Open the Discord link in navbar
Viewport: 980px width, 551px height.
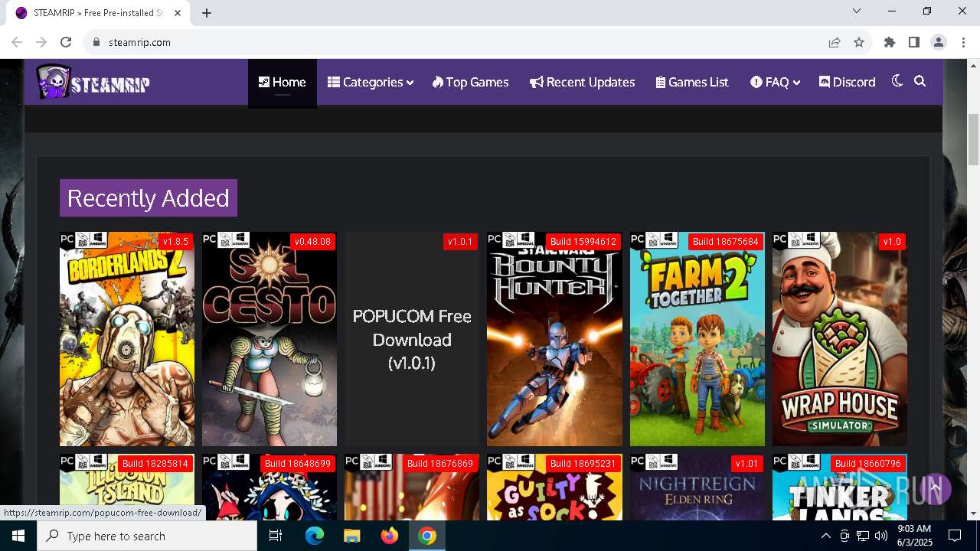[x=847, y=82]
